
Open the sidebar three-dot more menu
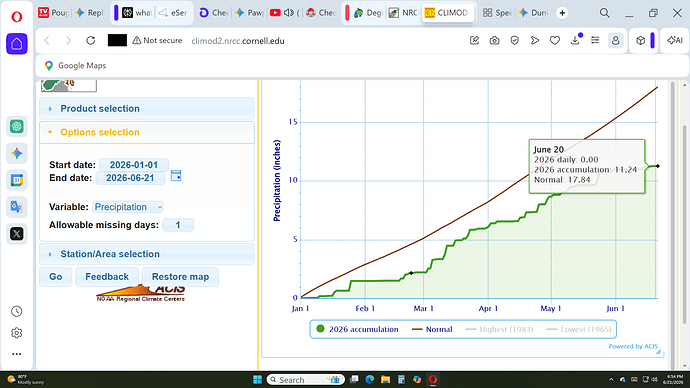coord(17,354)
